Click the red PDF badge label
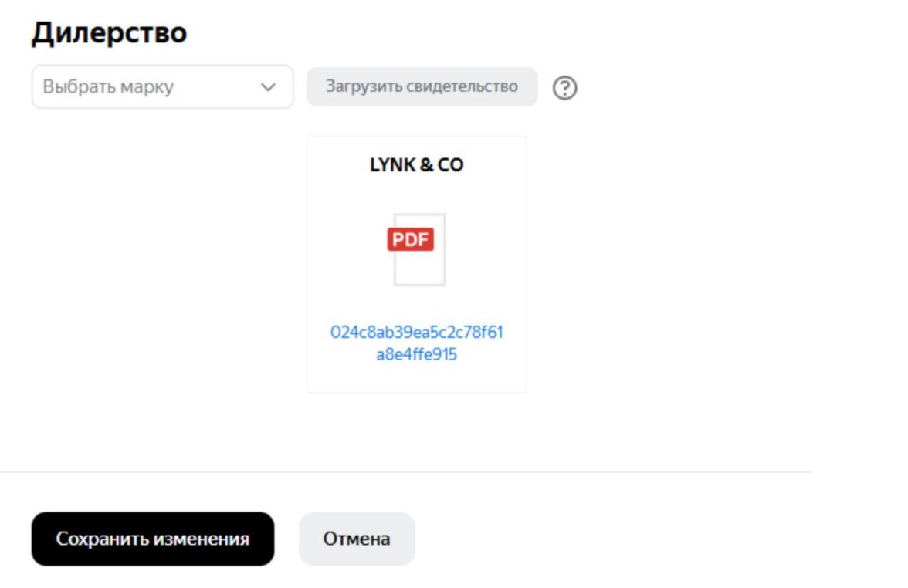 click(x=411, y=239)
